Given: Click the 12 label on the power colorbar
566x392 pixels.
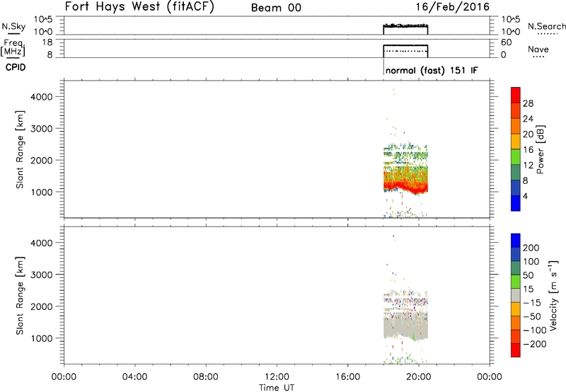Looking at the screenshot, I should pos(528,166).
